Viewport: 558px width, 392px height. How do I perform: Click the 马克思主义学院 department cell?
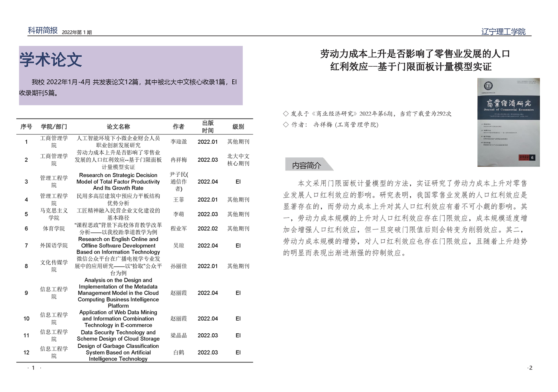(x=54, y=214)
